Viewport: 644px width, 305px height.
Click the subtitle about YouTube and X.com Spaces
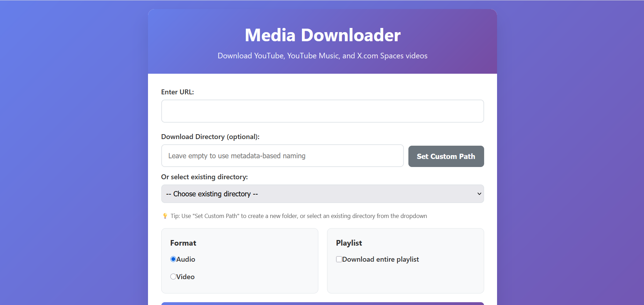(322, 56)
